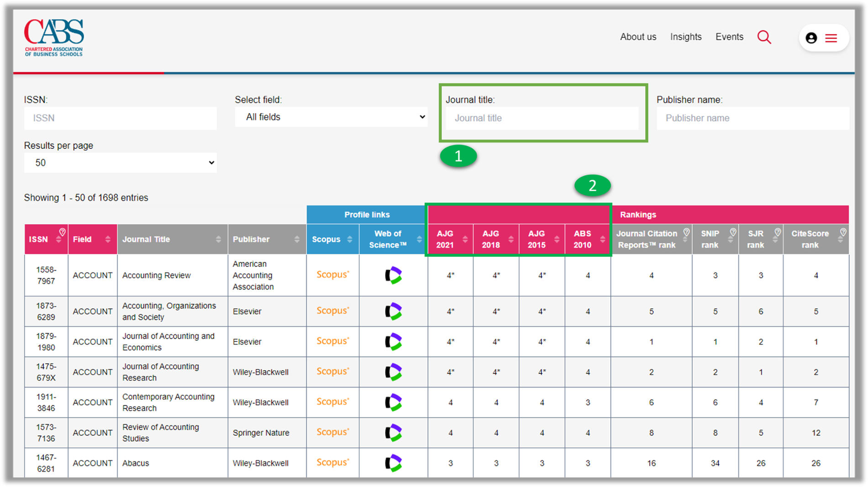868x487 pixels.
Task: Select ISSN 1475-679X cell
Action: click(46, 372)
